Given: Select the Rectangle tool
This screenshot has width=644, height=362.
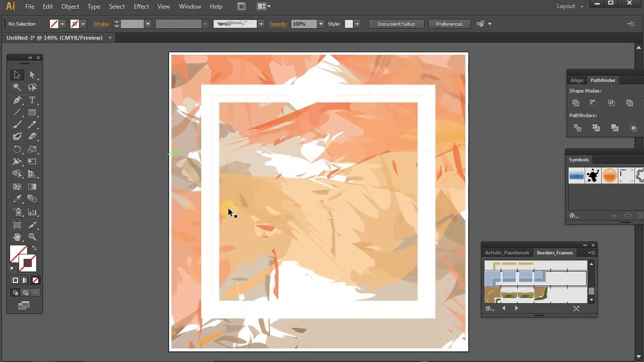Looking at the screenshot, I should coord(32,112).
